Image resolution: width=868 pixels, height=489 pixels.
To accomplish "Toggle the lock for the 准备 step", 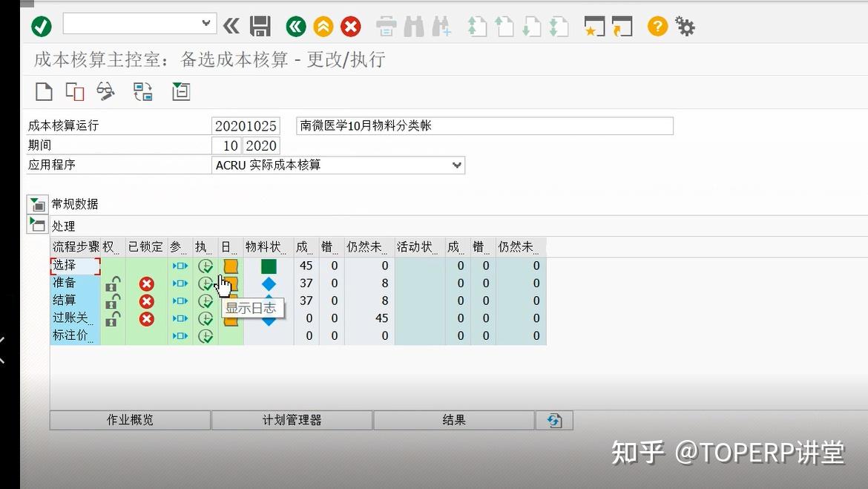I will (113, 283).
